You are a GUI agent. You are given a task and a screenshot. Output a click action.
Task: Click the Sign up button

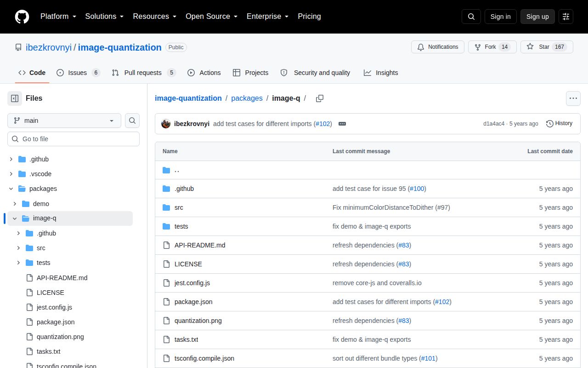click(537, 17)
